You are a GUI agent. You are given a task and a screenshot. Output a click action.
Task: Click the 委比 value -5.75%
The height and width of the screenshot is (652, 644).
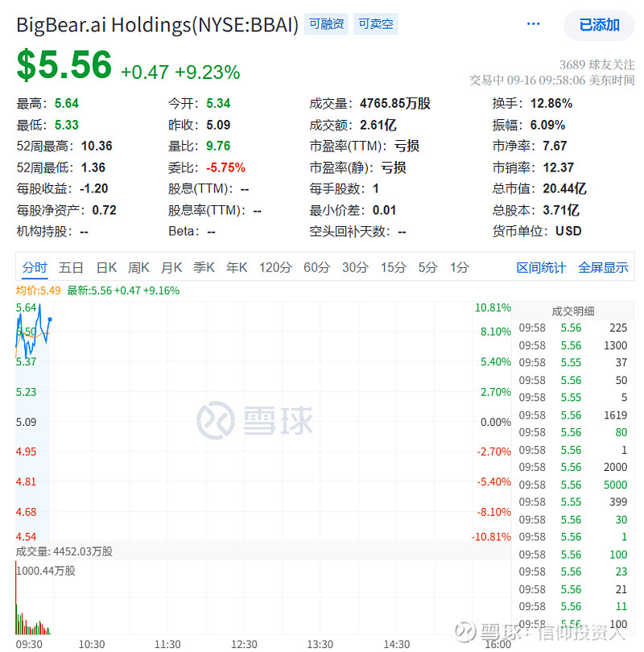(x=225, y=167)
